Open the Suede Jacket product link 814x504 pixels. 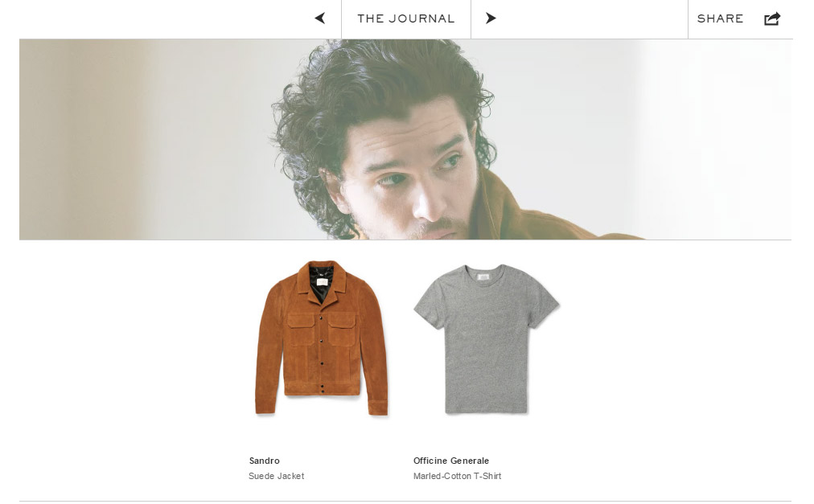pyautogui.click(x=276, y=476)
